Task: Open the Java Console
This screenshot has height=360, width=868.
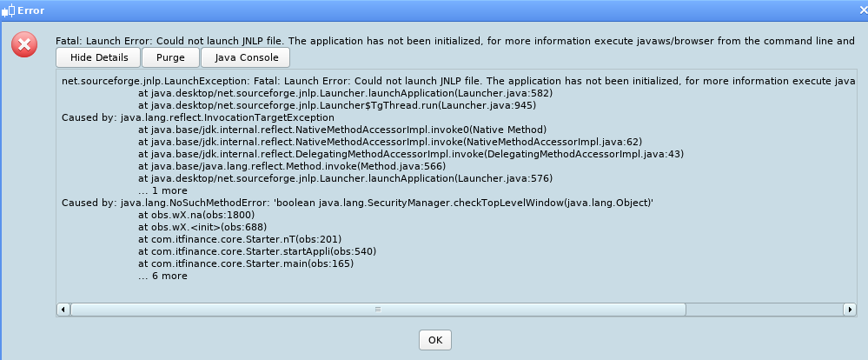Action: [x=245, y=57]
